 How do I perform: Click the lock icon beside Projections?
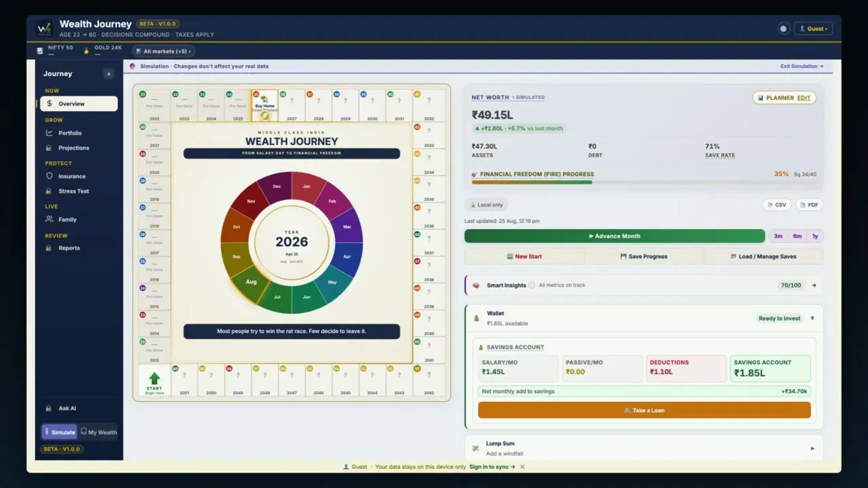click(x=50, y=148)
